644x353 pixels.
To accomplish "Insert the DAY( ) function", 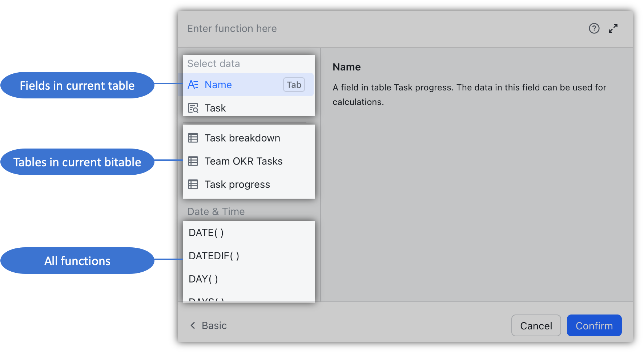I will click(x=248, y=279).
